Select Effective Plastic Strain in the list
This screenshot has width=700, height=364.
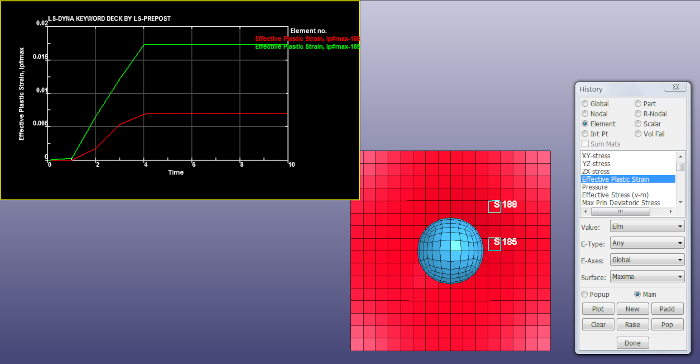(628, 179)
